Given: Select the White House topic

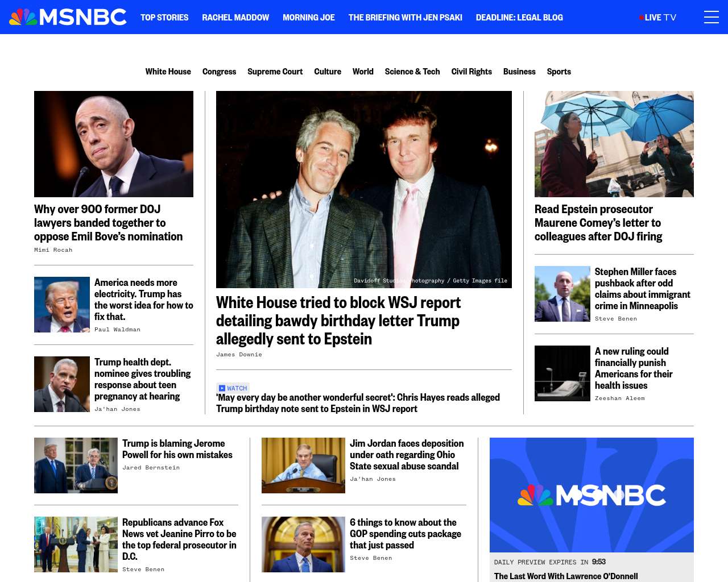Looking at the screenshot, I should (x=168, y=72).
